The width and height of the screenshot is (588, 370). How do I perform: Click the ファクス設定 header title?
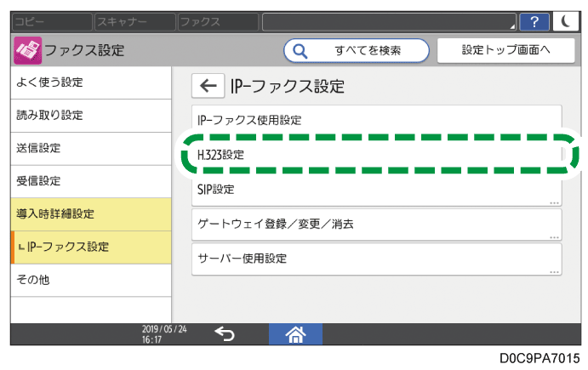(x=84, y=50)
